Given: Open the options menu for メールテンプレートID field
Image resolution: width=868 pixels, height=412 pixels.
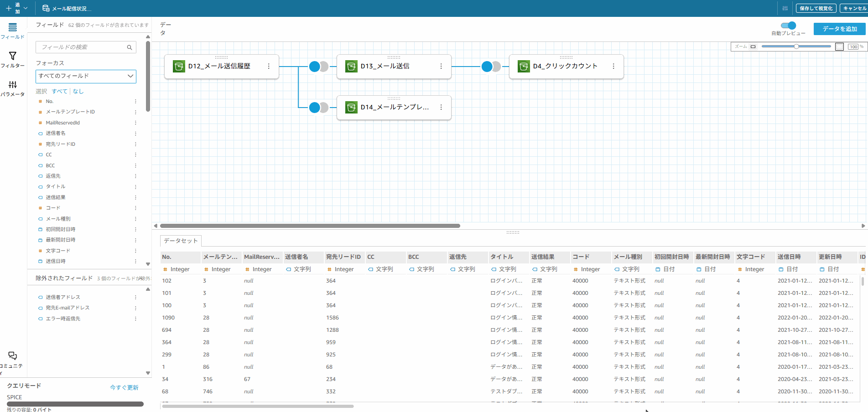Looking at the screenshot, I should pos(135,112).
